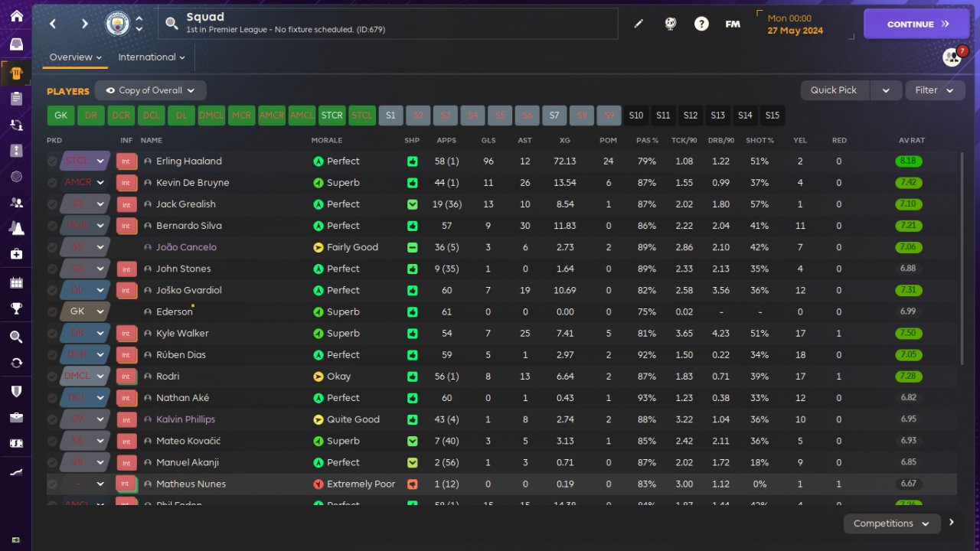
Task: Expand the Quick Pick arrow dropdown
Action: coord(886,90)
